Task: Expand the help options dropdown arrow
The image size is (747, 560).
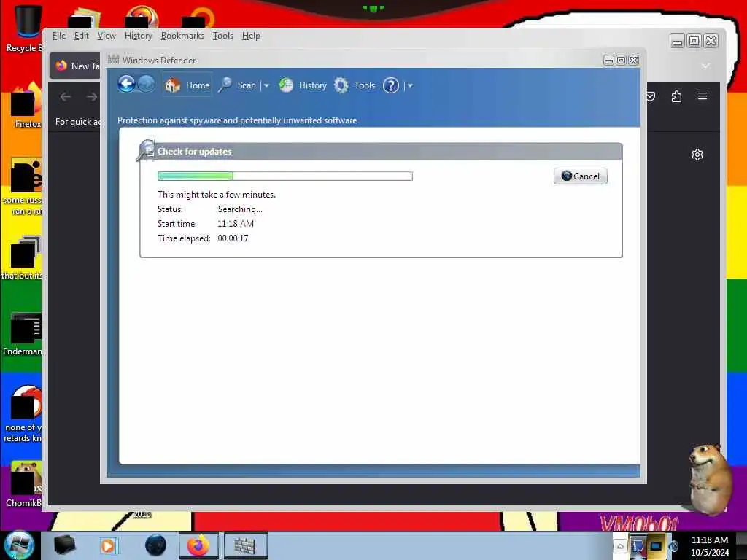Action: pos(410,86)
